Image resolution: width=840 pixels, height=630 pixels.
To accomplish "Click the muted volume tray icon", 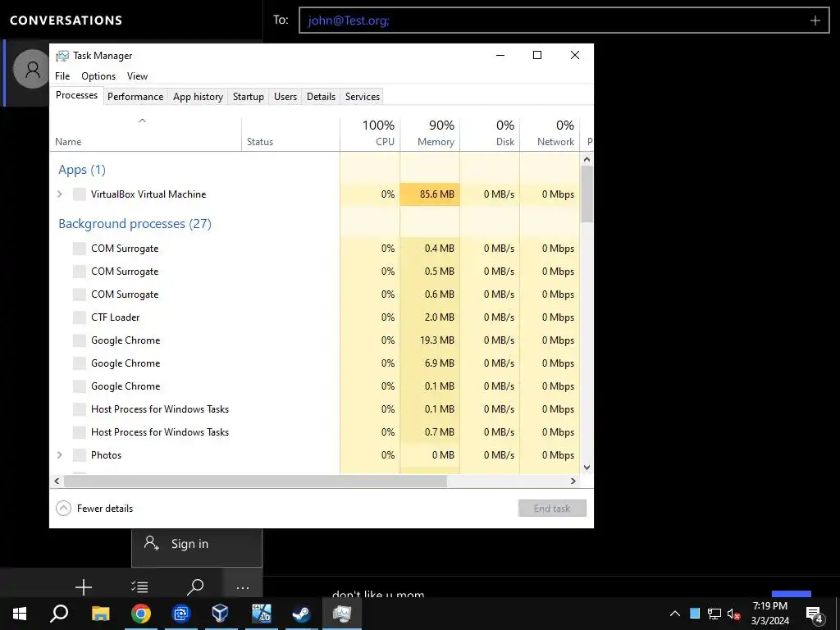I will (734, 614).
